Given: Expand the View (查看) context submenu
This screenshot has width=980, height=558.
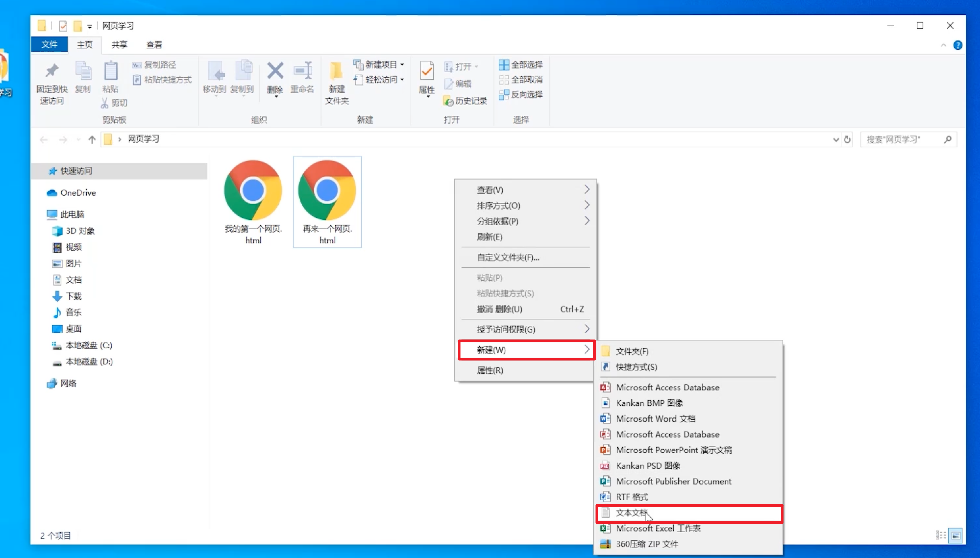Looking at the screenshot, I should [526, 190].
